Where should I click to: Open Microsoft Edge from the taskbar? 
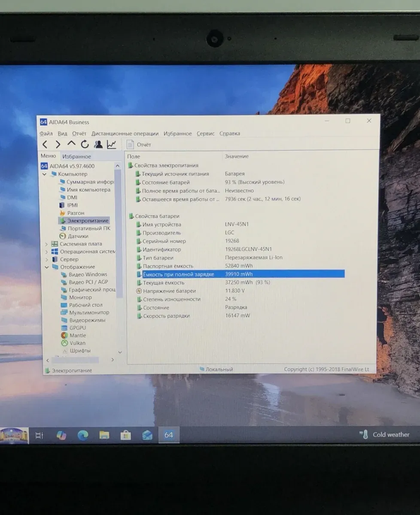83,435
